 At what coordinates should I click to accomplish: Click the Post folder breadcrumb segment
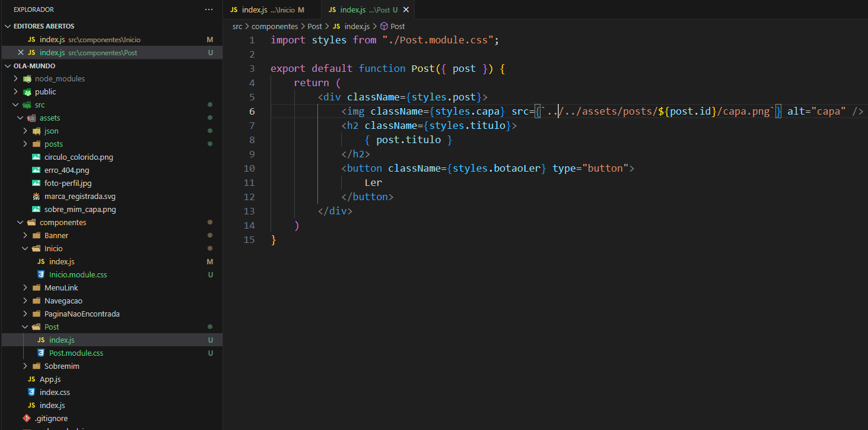coord(314,26)
